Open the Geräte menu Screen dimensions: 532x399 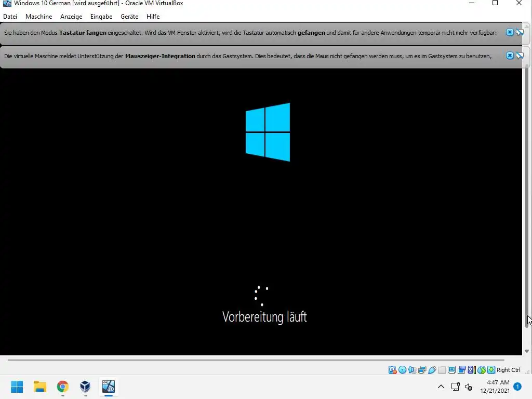pyautogui.click(x=129, y=16)
